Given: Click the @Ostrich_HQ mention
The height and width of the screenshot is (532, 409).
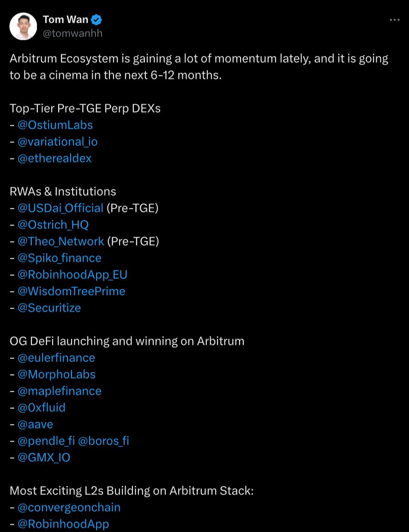Looking at the screenshot, I should (x=53, y=225).
